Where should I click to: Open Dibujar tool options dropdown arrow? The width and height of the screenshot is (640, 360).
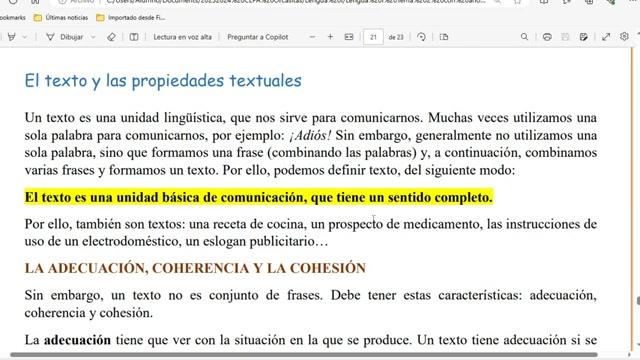[93, 37]
